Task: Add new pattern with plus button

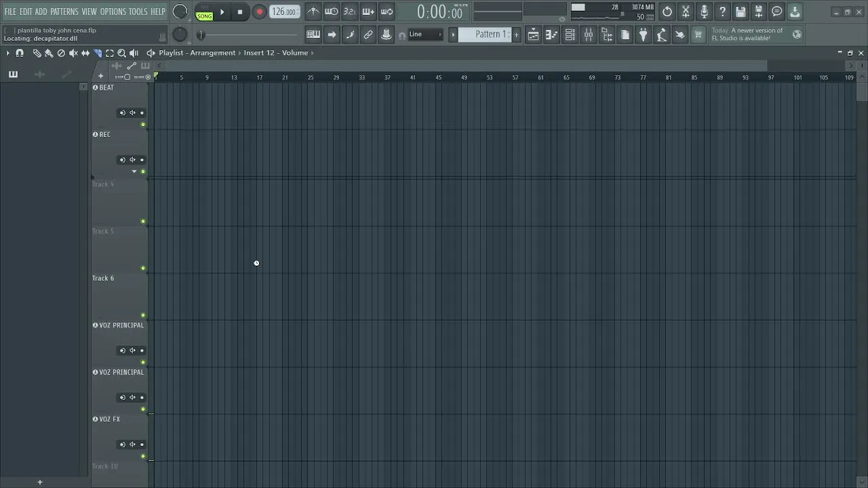Action: (x=516, y=35)
